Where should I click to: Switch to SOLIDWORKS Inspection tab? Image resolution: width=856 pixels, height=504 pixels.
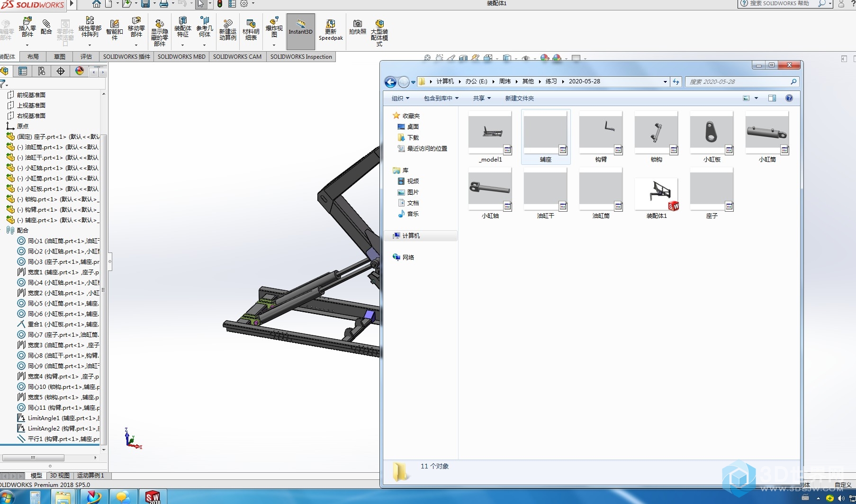[x=301, y=57]
